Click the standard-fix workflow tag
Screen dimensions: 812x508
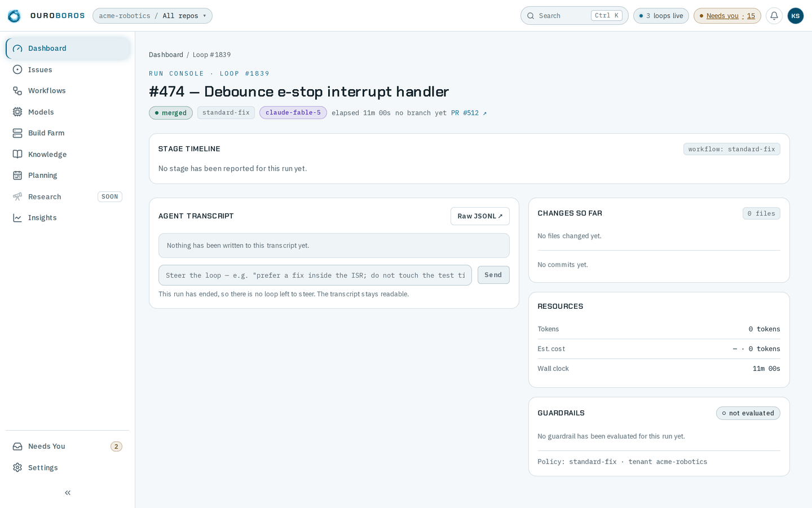point(226,113)
